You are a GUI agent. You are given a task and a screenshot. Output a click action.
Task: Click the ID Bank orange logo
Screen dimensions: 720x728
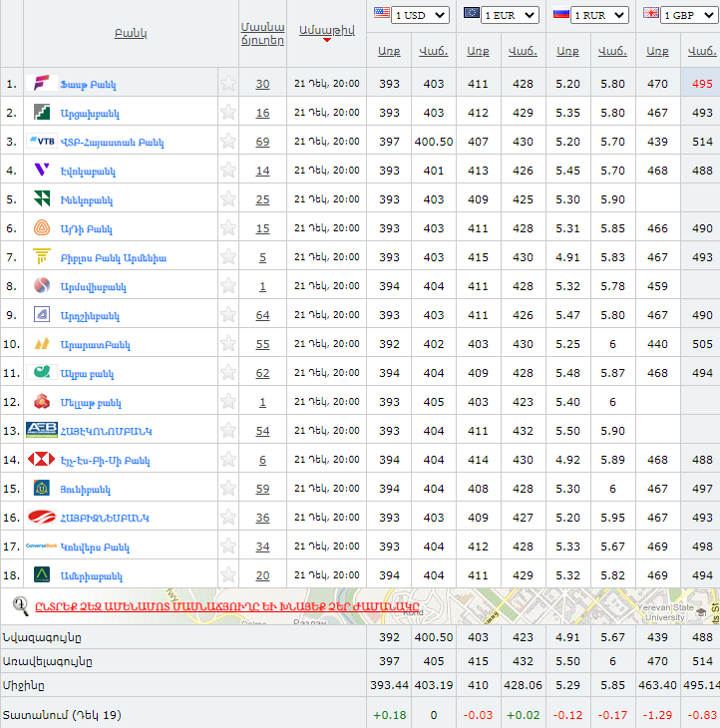[42, 228]
